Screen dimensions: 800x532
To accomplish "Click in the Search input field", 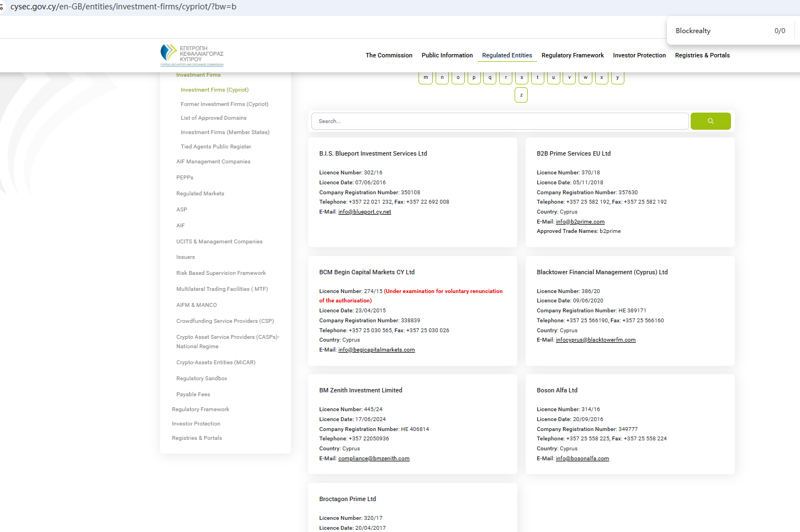I will coord(500,121).
